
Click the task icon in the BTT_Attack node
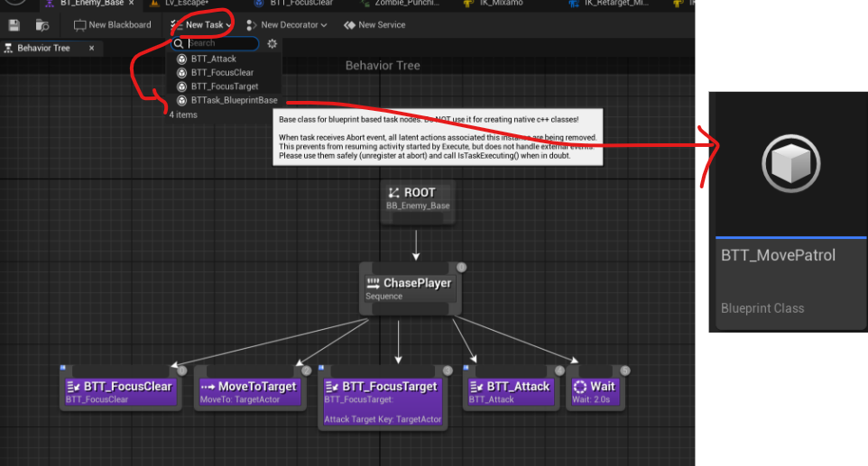476,387
